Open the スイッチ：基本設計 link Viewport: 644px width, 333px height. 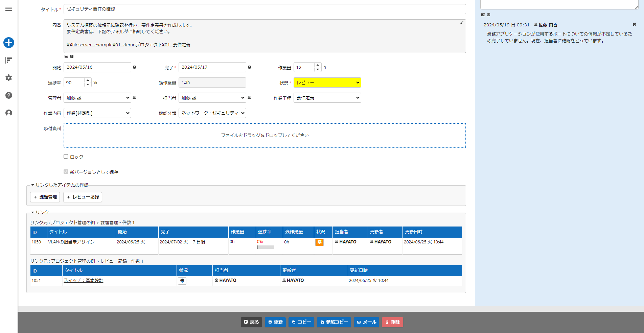[84, 281]
